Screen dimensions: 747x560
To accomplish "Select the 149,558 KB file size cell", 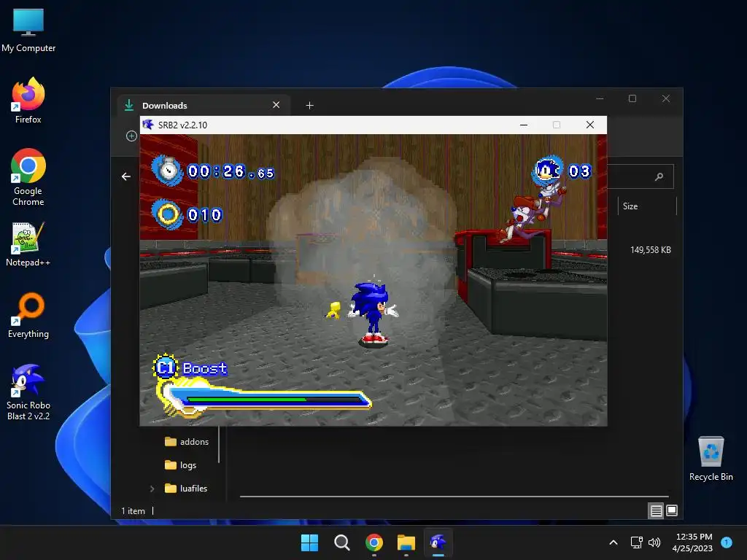I will [x=650, y=250].
